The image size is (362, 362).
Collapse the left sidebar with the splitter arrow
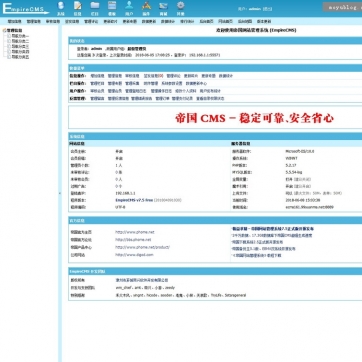(x=60, y=193)
